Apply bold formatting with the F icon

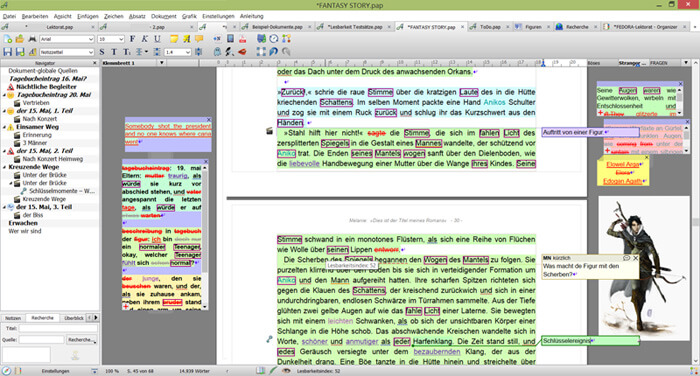132,39
